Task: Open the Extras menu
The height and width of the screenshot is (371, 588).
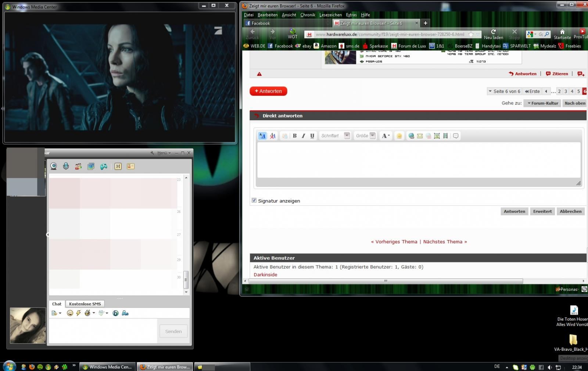Action: [x=351, y=15]
